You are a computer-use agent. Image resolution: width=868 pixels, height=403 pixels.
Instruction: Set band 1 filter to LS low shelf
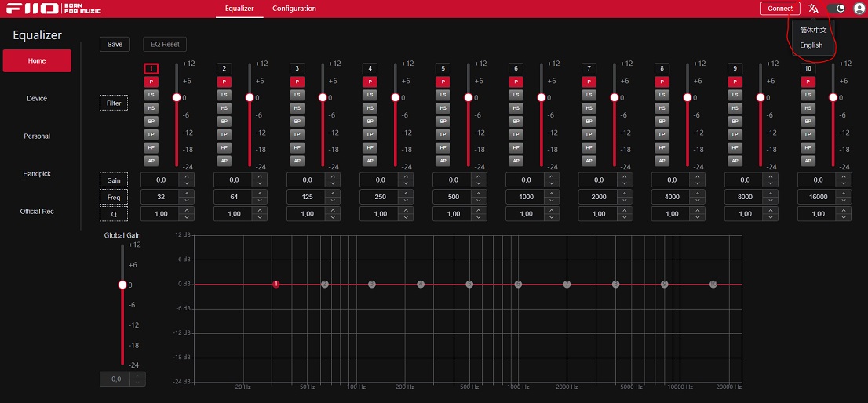pos(151,95)
